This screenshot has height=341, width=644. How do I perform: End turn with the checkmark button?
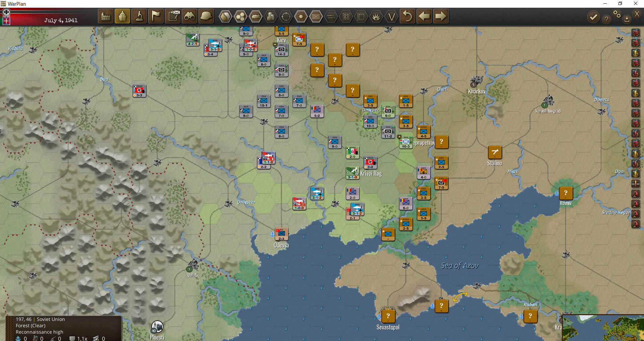pos(593,17)
